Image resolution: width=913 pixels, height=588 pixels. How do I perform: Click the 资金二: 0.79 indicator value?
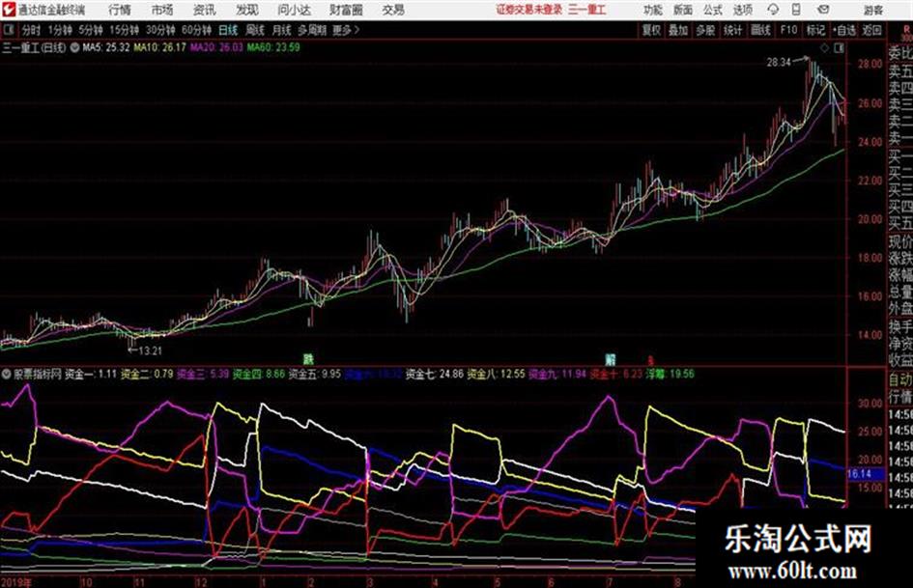[x=147, y=374]
